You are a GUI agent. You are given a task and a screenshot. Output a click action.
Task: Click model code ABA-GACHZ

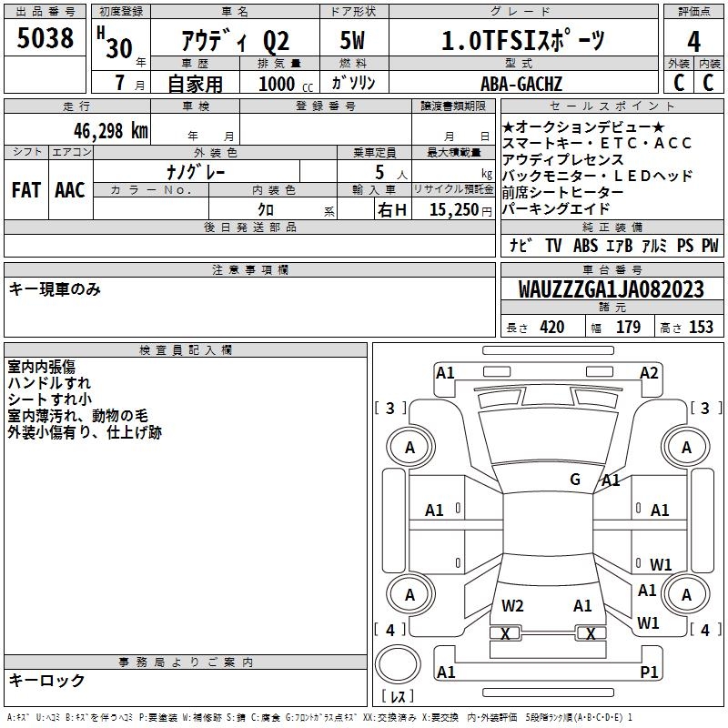[521, 84]
